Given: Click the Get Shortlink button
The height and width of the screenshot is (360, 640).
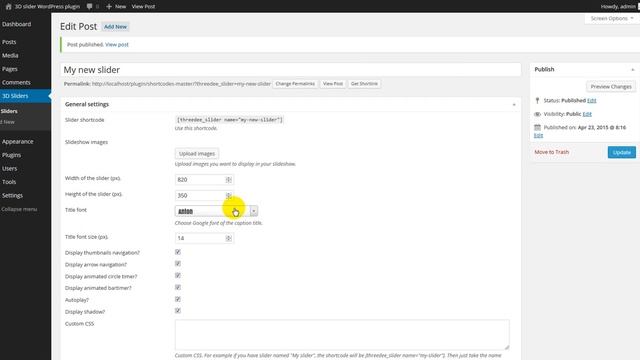Looking at the screenshot, I should click(x=364, y=84).
